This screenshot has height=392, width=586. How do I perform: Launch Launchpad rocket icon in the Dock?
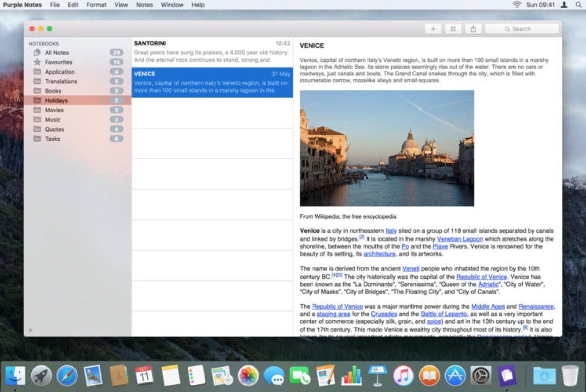click(41, 375)
